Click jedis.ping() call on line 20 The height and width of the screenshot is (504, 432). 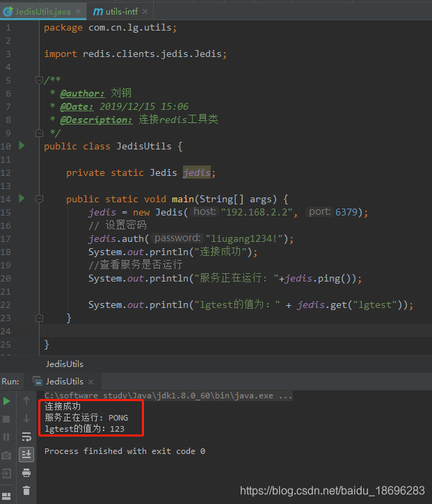pyautogui.click(x=320, y=278)
